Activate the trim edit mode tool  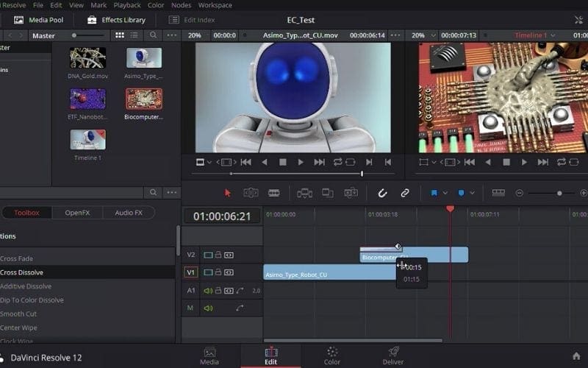pyautogui.click(x=251, y=193)
